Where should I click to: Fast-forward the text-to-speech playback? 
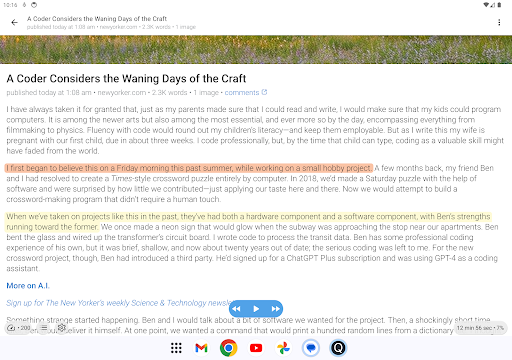click(275, 309)
